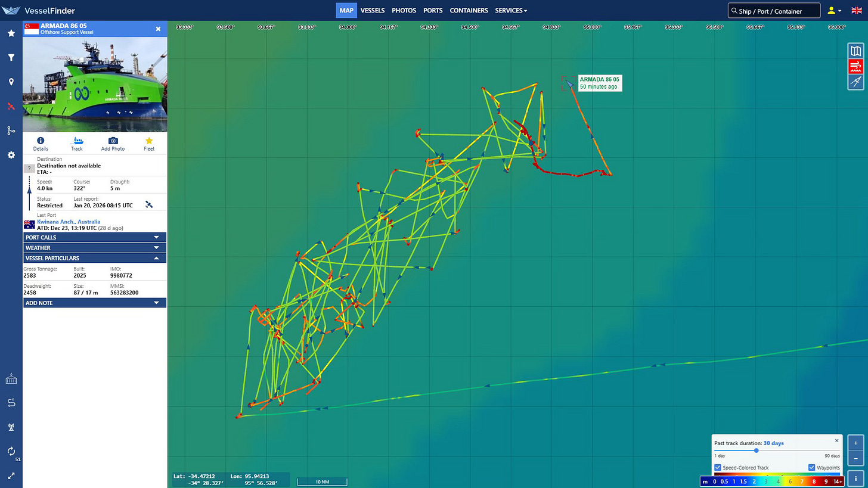Close the vessel info panel
This screenshot has width=868, height=488.
click(x=158, y=29)
